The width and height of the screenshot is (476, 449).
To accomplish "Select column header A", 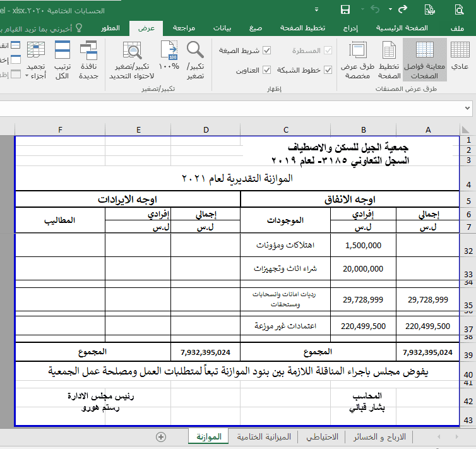I will point(428,130).
